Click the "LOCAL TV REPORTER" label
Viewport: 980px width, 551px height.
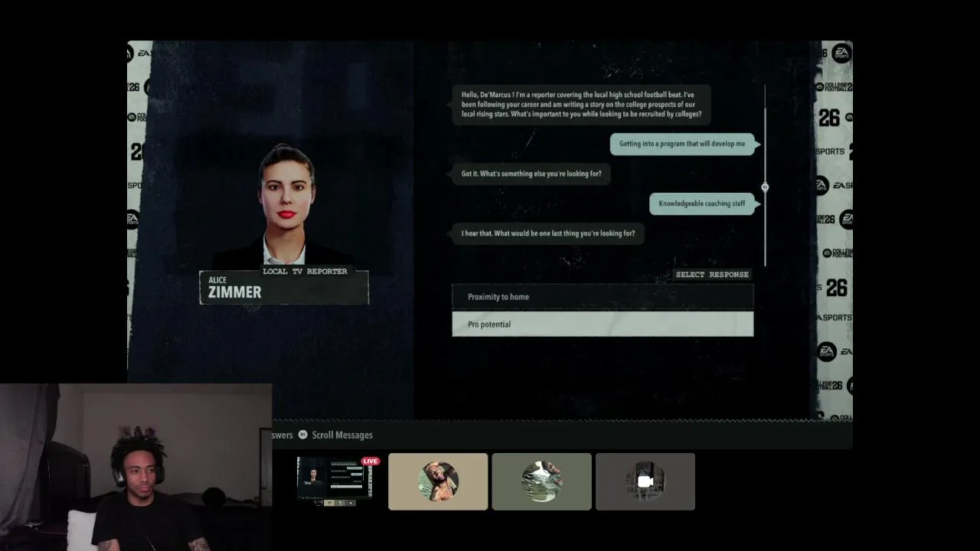click(305, 271)
